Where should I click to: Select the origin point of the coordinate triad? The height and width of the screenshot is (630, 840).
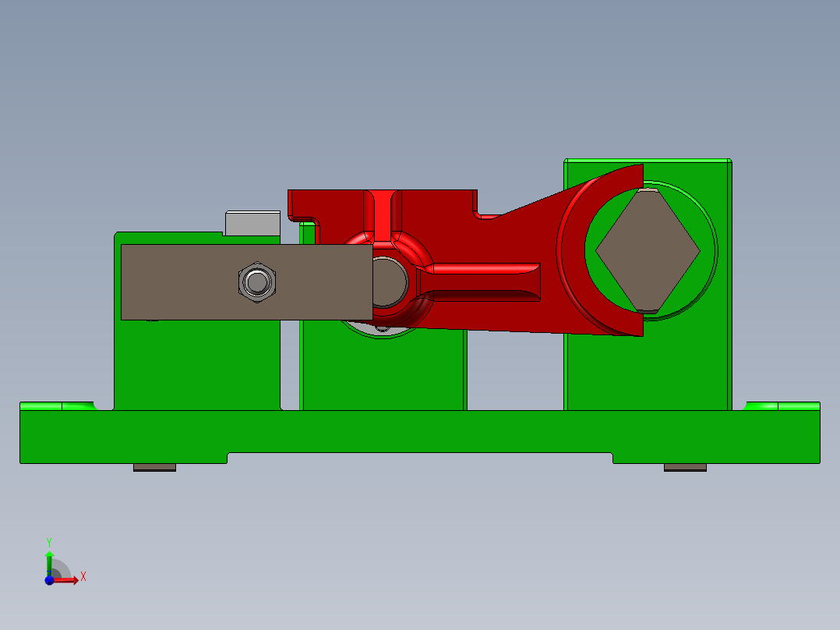[x=50, y=579]
